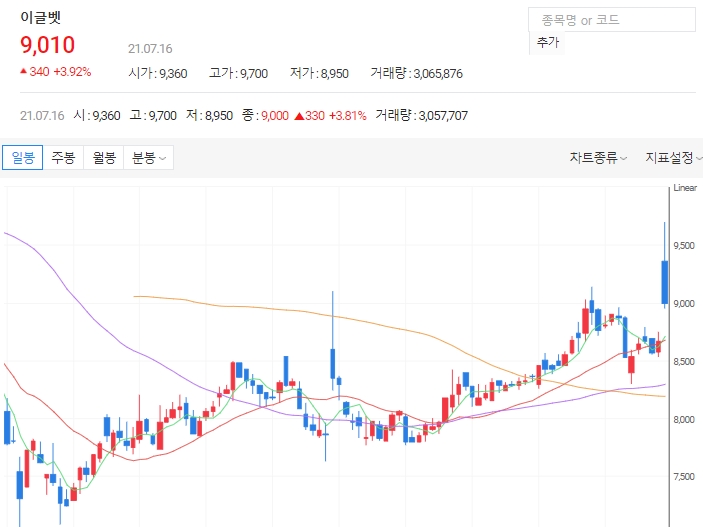Image resolution: width=703 pixels, height=527 pixels.
Task: Click the 추가 add button
Action: pos(547,43)
